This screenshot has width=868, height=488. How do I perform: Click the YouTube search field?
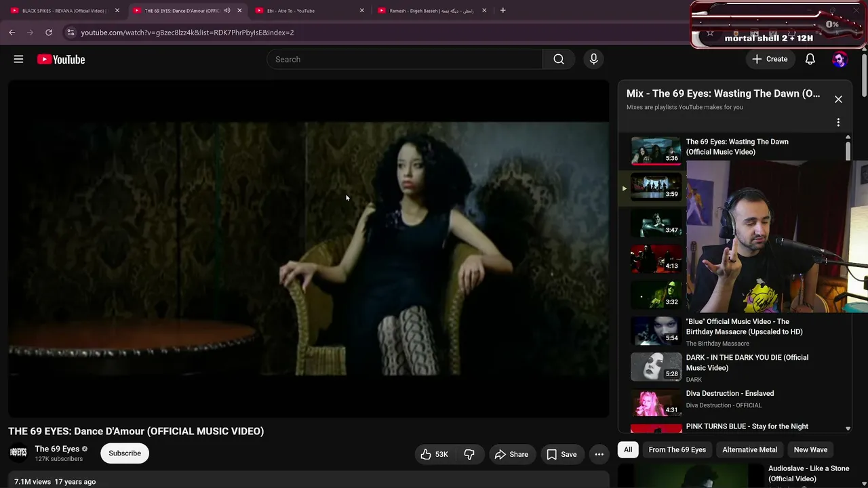405,59
